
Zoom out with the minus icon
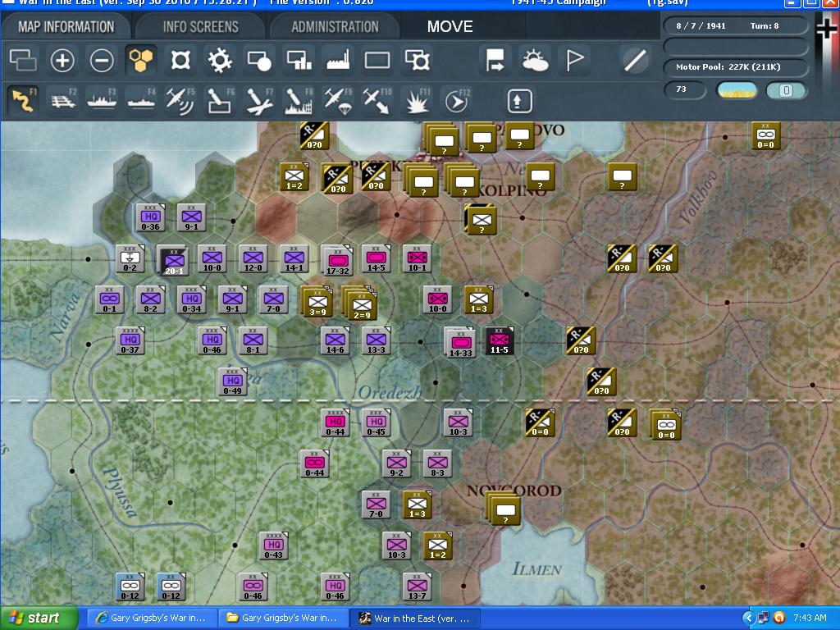tap(102, 60)
